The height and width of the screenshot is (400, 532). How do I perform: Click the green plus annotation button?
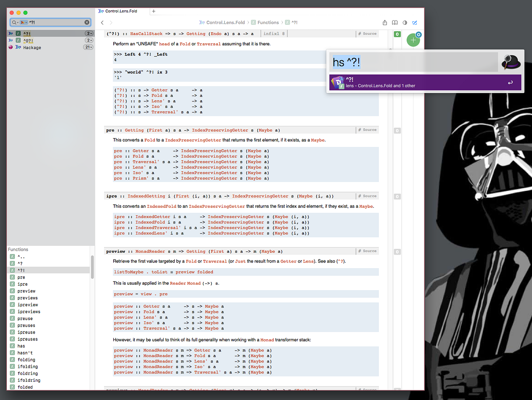click(x=413, y=40)
